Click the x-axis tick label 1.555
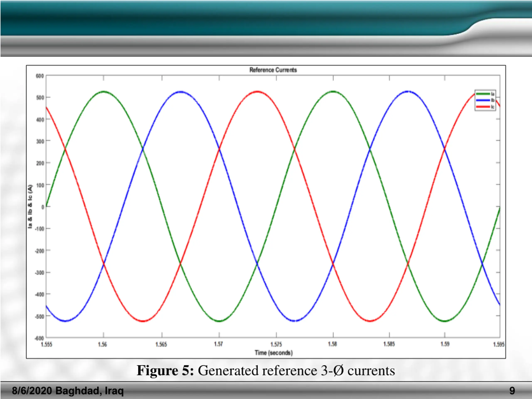The width and height of the screenshot is (532, 399). click(x=46, y=344)
